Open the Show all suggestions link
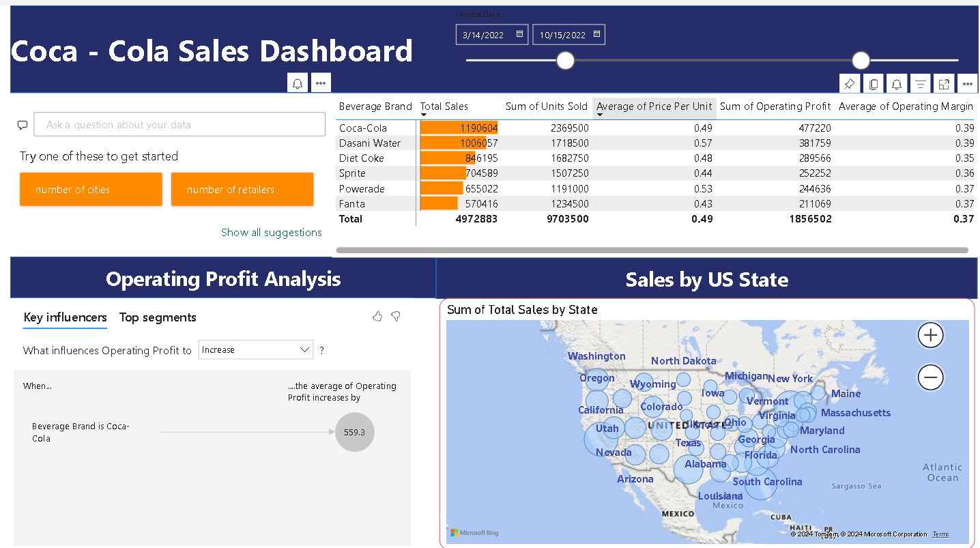Screen dimensions: 980x548 point(271,233)
